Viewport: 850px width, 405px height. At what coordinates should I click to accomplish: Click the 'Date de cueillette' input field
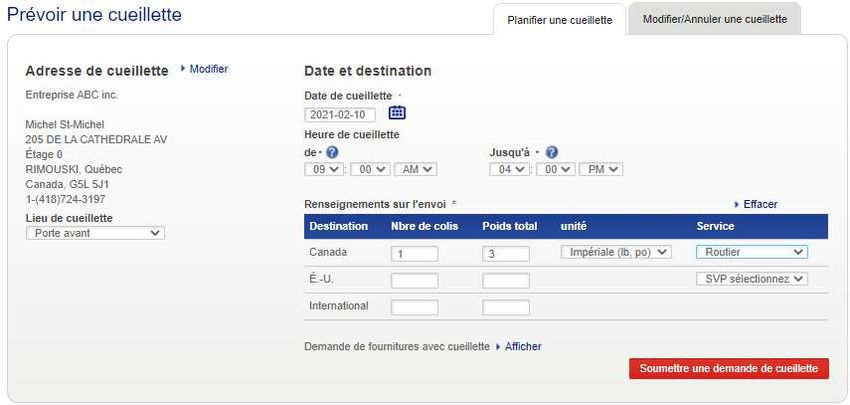coord(340,114)
